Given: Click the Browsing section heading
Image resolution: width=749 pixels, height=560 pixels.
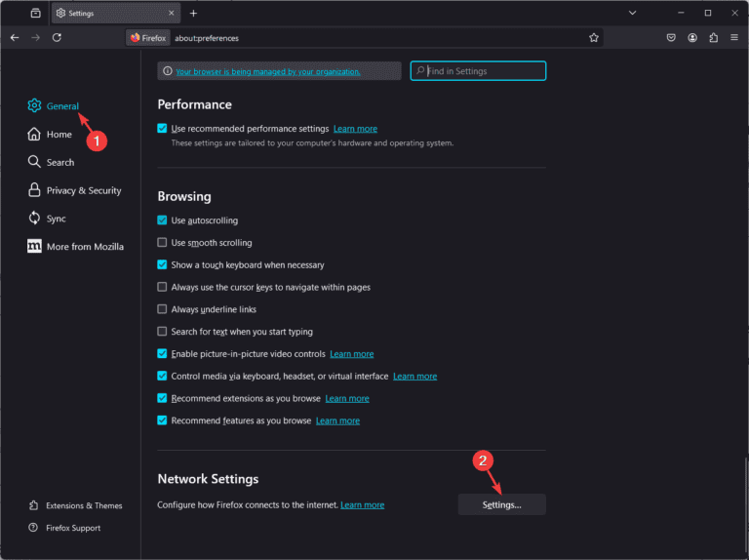Looking at the screenshot, I should pos(184,196).
